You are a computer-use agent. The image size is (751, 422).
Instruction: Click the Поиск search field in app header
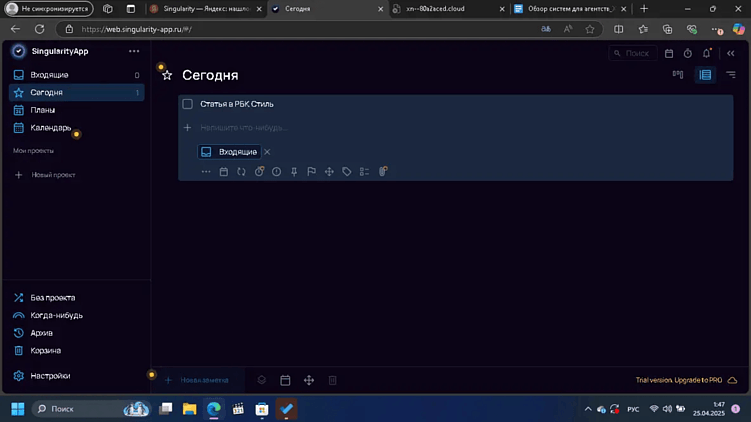coord(632,53)
